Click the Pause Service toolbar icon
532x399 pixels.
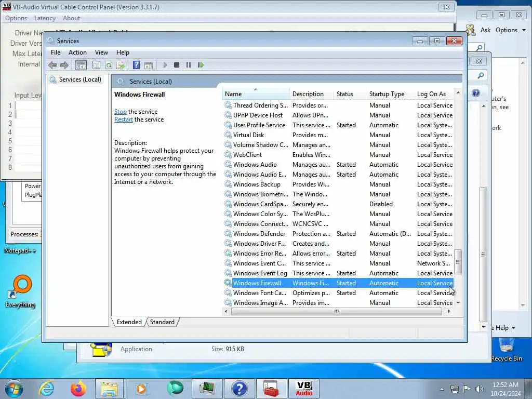click(x=189, y=65)
